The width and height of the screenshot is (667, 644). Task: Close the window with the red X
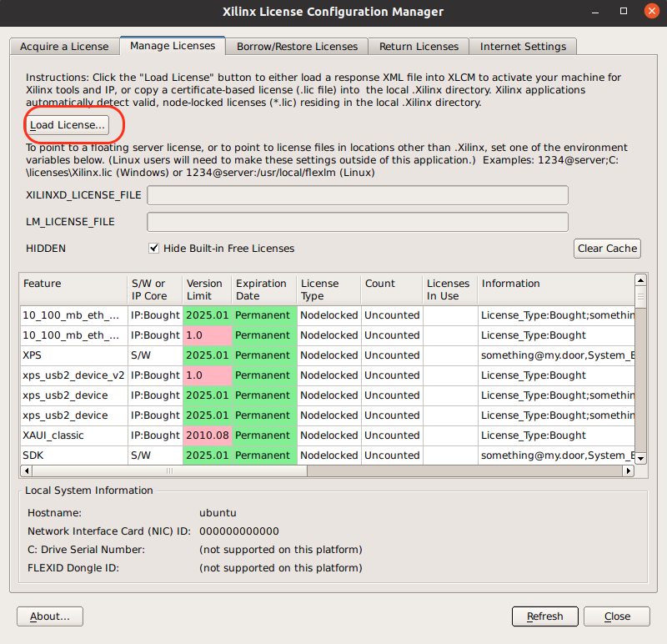pyautogui.click(x=651, y=11)
